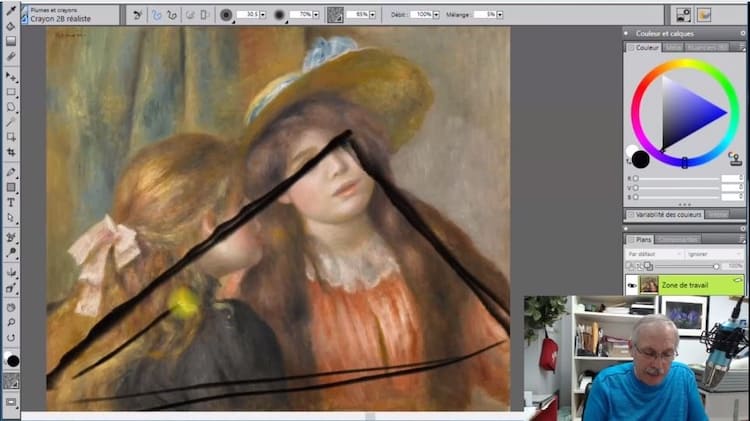
Task: Open the view mode selector at toolbox bottom
Action: pyautogui.click(x=11, y=402)
